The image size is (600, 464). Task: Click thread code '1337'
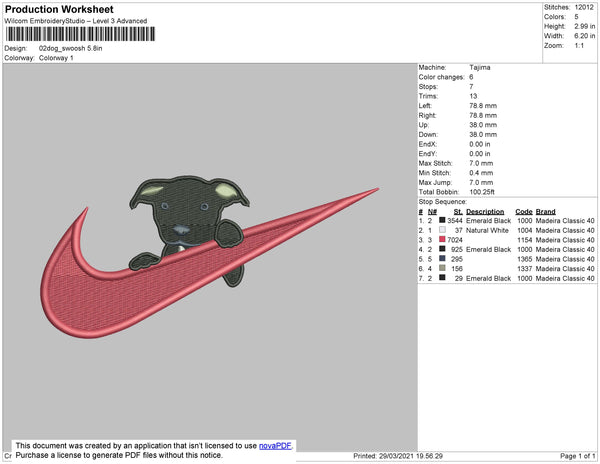(525, 269)
